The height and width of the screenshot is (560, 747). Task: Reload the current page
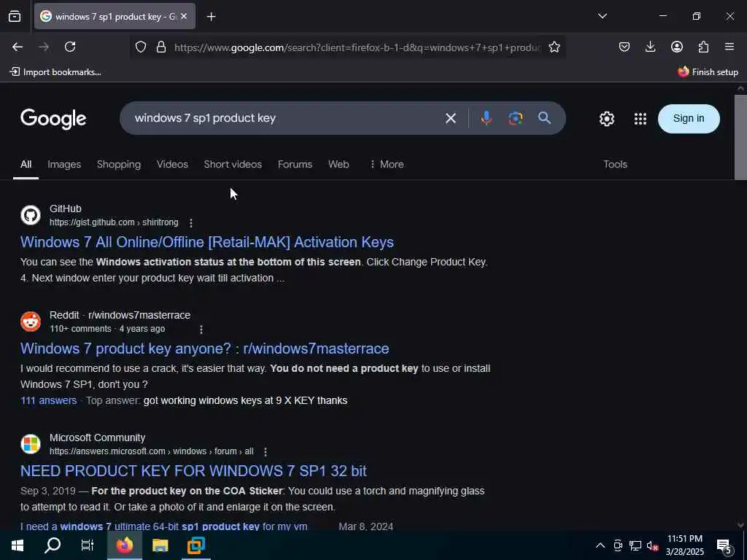coord(70,47)
